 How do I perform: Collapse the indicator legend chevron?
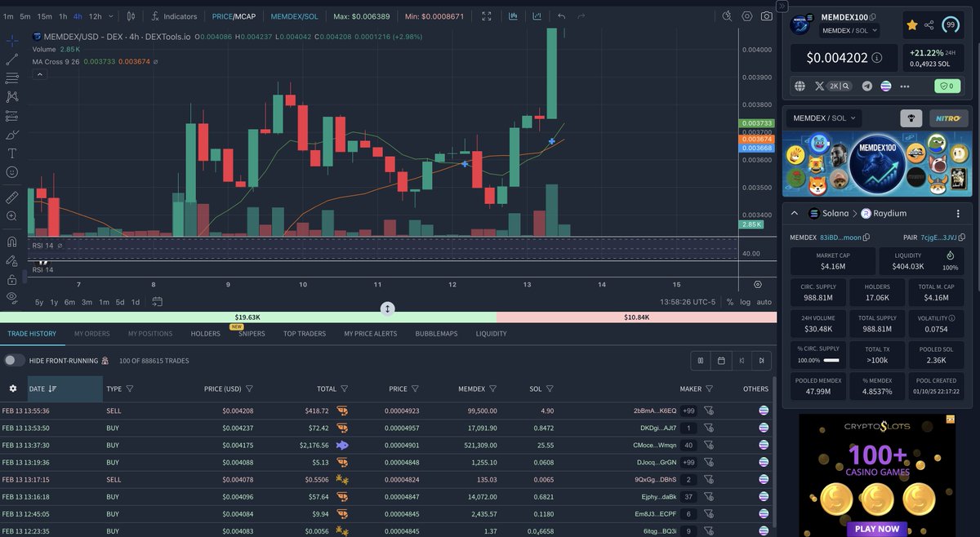38,74
